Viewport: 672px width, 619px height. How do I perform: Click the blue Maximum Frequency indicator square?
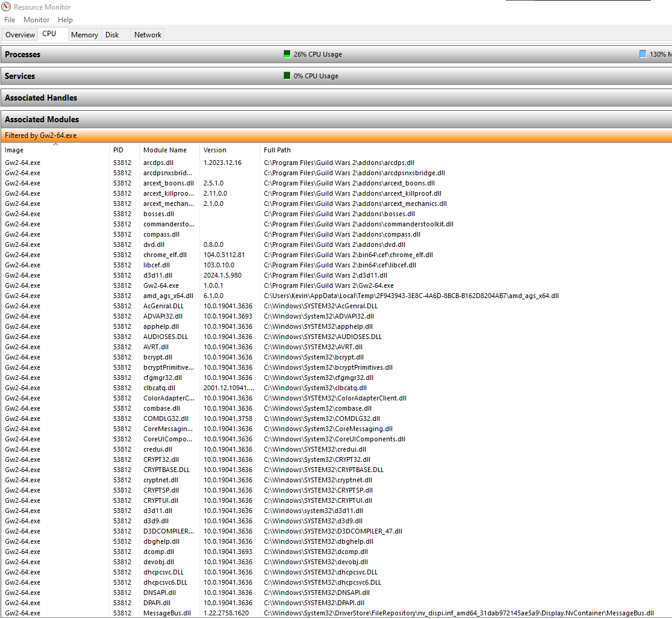click(643, 54)
